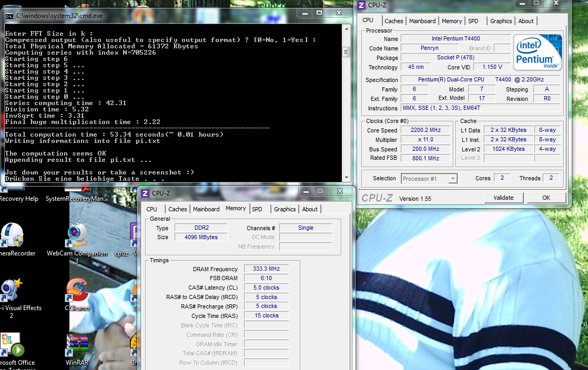Open Graphics tab in top CPU-Z window

[501, 21]
